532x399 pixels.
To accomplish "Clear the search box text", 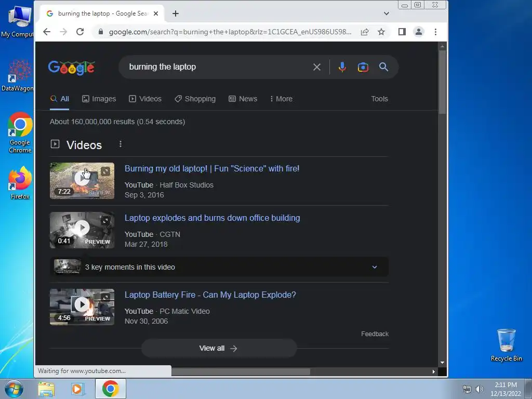I will click(317, 67).
